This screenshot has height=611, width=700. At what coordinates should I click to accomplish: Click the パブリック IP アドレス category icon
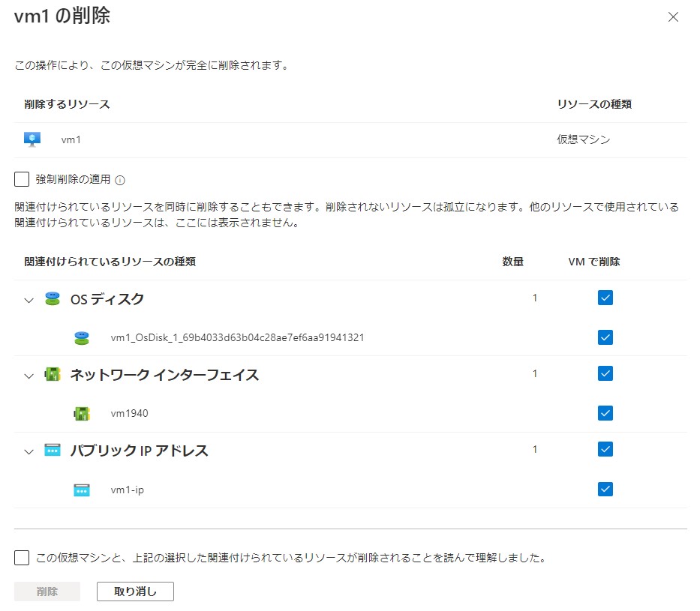tap(52, 451)
